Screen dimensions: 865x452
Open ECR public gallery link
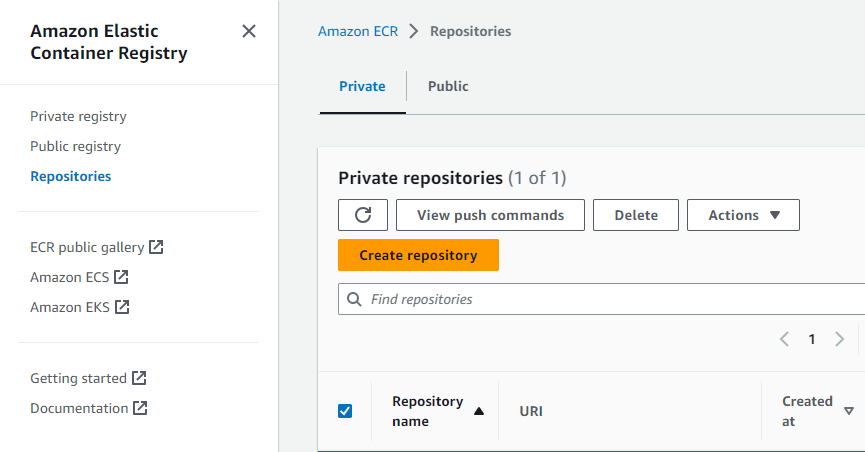coord(87,247)
